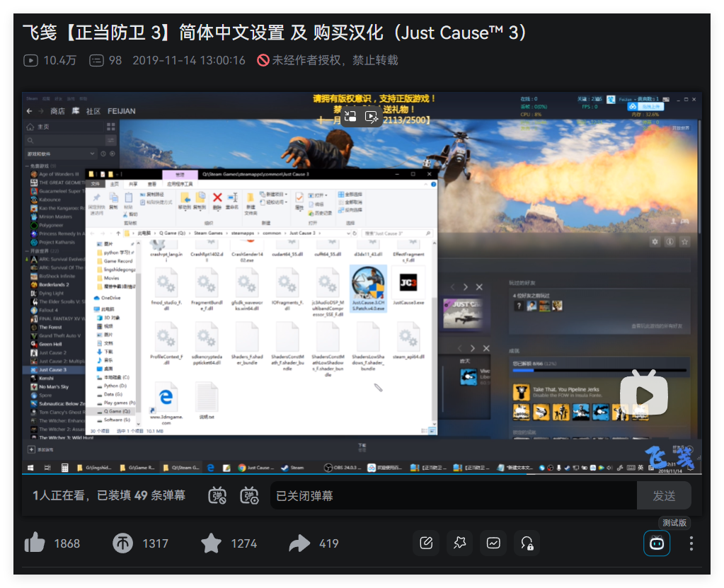Select the 说明.txt text file
Screen dimensions: 724x588
point(207,400)
